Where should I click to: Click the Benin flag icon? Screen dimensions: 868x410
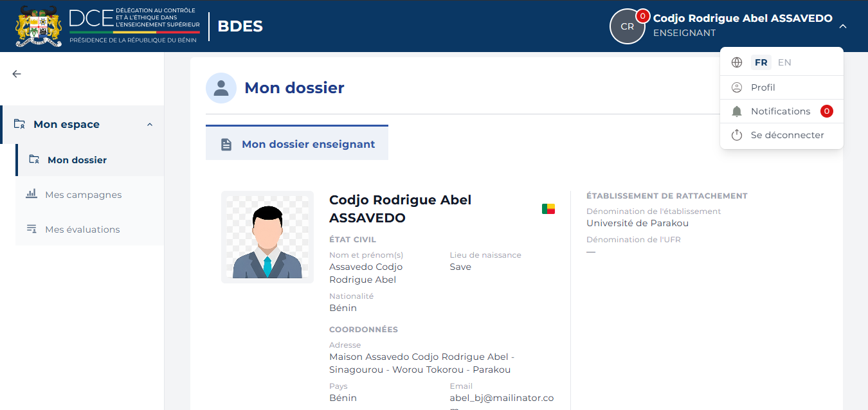[x=548, y=209]
